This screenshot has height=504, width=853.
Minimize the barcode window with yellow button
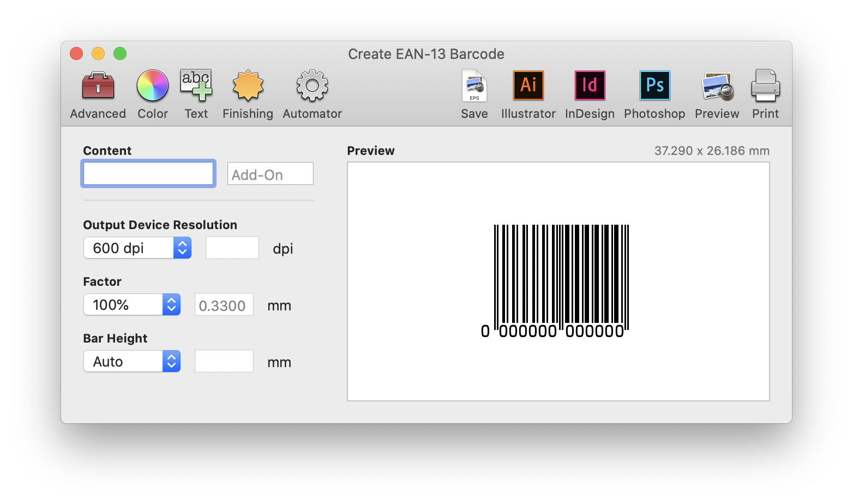tap(98, 53)
